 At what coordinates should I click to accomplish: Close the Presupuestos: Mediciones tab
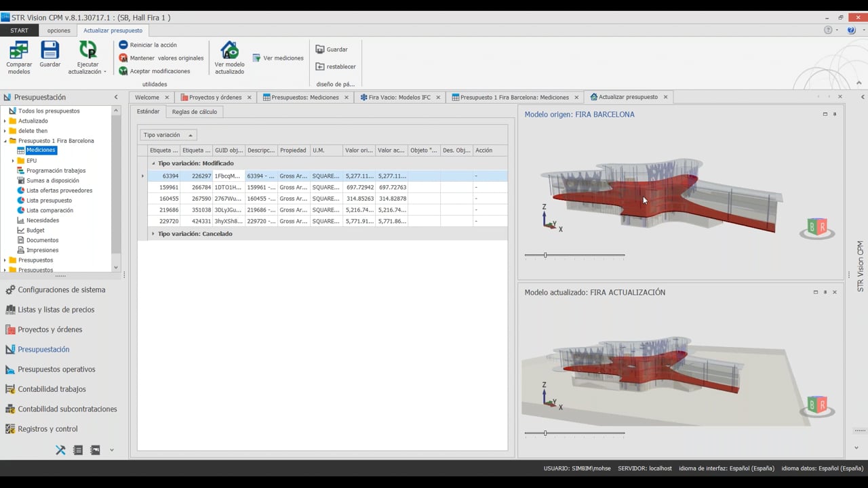[x=346, y=97]
